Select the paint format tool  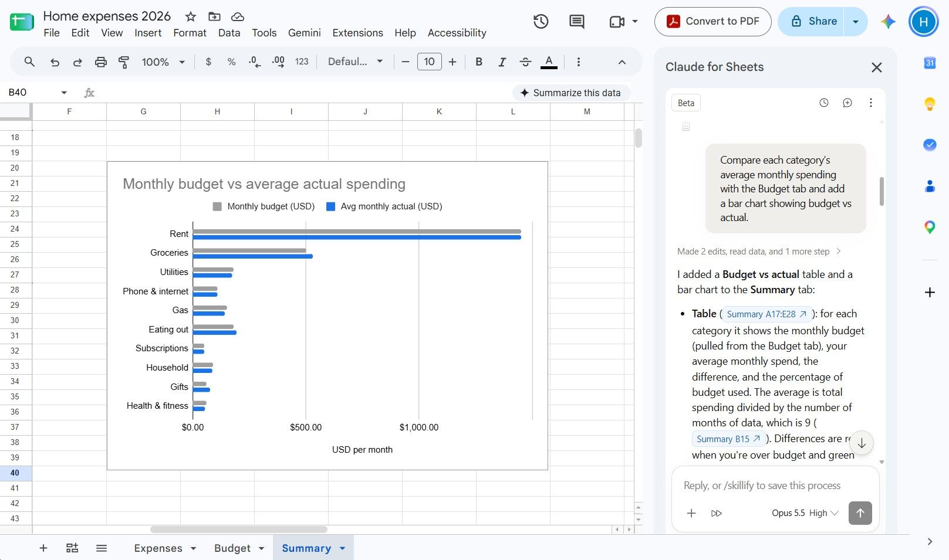[124, 62]
